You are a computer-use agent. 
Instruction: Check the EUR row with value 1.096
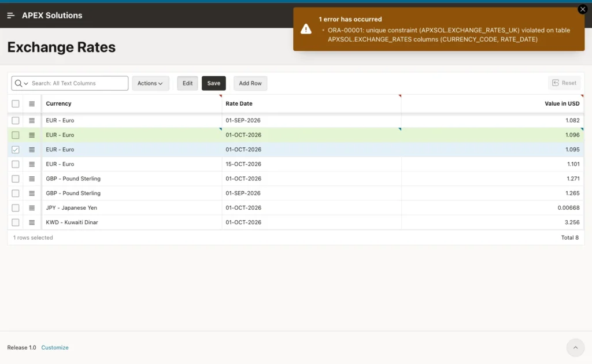16,135
